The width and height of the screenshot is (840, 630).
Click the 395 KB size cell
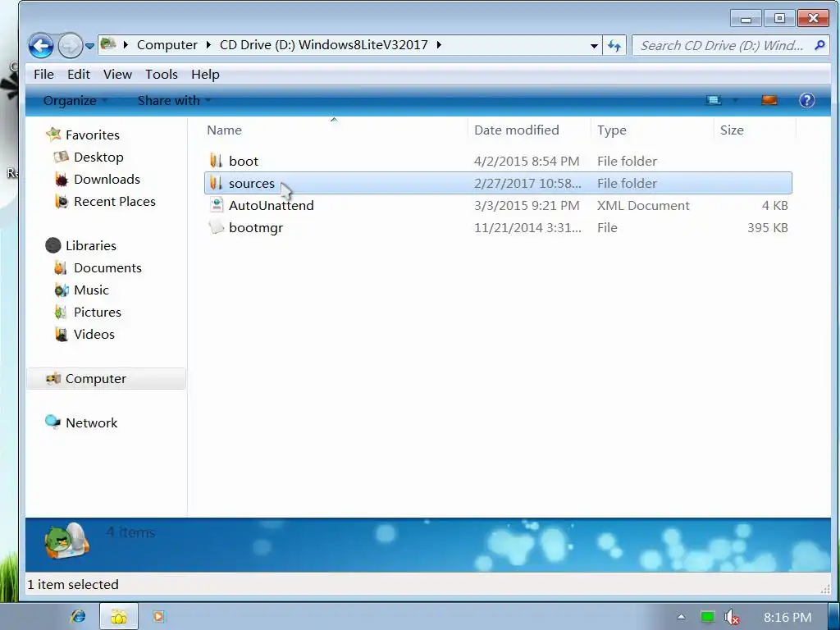(x=768, y=228)
